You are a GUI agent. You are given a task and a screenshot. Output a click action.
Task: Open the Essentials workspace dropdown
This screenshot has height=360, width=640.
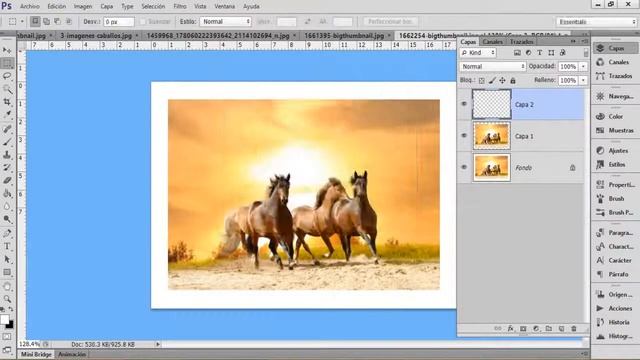point(596,22)
